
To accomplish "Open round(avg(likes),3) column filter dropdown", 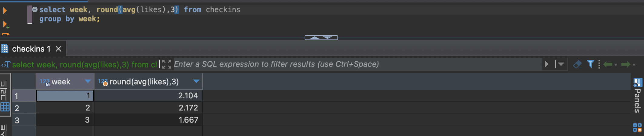I will [x=196, y=81].
